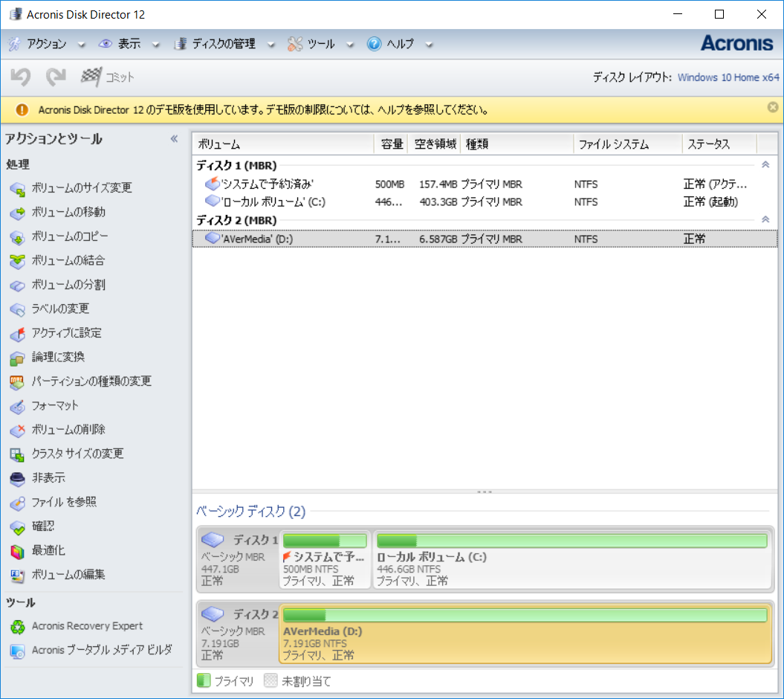Click ボリュームのサイズ変更 text link
Image resolution: width=784 pixels, height=699 pixels.
point(82,188)
